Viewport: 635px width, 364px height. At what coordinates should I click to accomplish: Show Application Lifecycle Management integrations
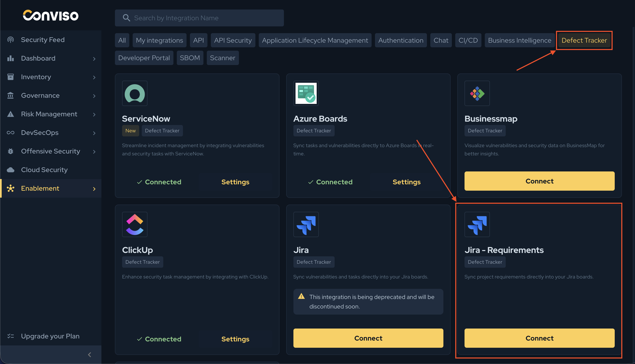(315, 40)
